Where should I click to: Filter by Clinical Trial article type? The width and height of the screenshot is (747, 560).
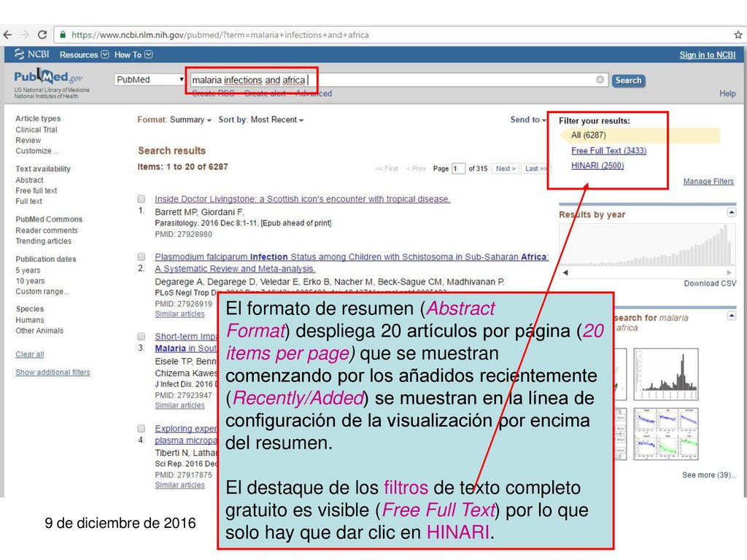pos(36,130)
